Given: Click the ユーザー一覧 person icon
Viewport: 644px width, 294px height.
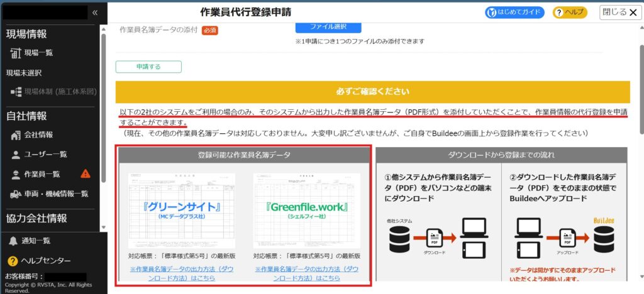Looking at the screenshot, I should point(16,155).
